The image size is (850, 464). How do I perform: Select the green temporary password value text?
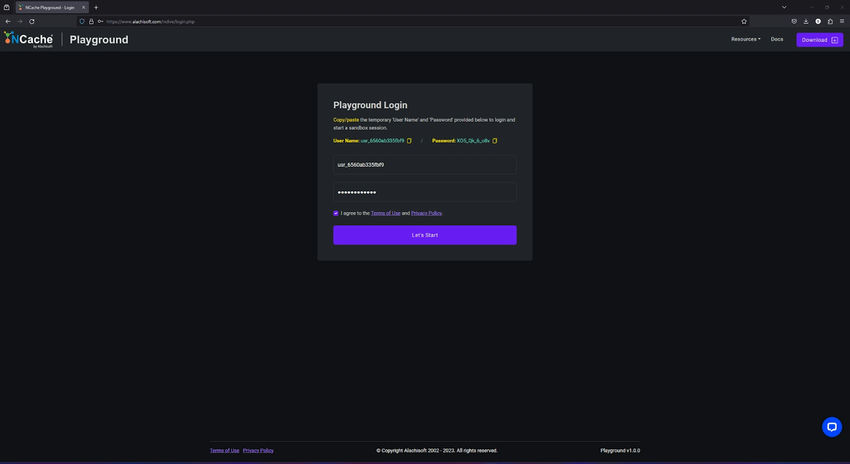click(473, 141)
